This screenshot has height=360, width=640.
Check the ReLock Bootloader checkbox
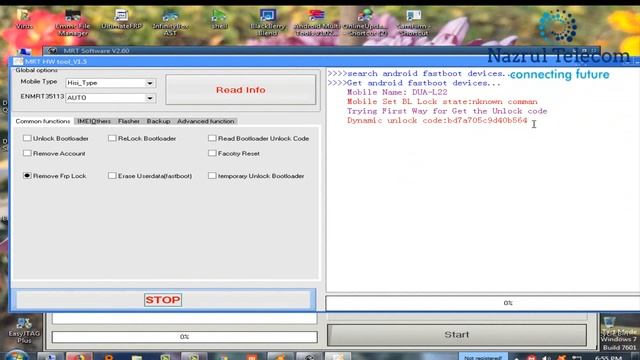point(112,138)
